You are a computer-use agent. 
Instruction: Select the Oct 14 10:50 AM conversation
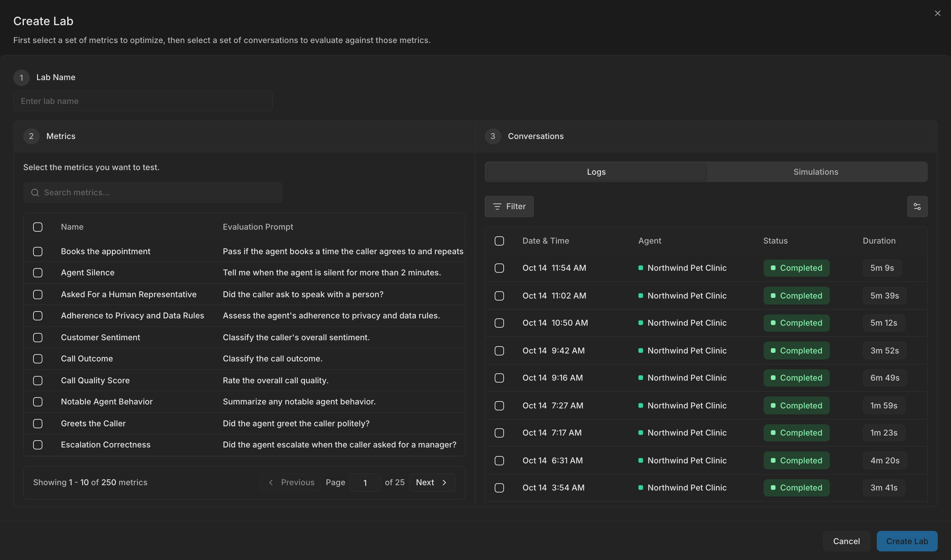click(499, 323)
